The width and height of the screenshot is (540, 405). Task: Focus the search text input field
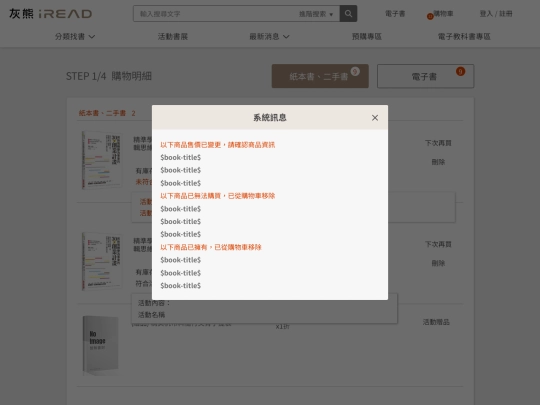(215, 14)
